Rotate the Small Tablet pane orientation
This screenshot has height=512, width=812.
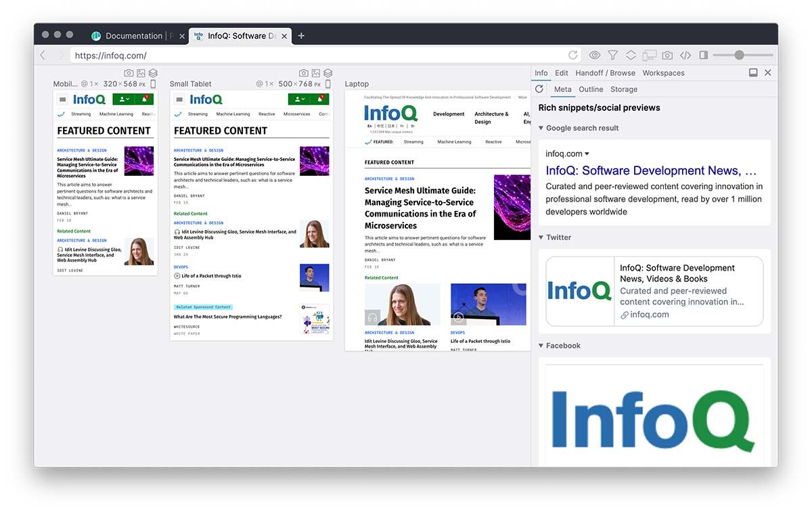(328, 83)
